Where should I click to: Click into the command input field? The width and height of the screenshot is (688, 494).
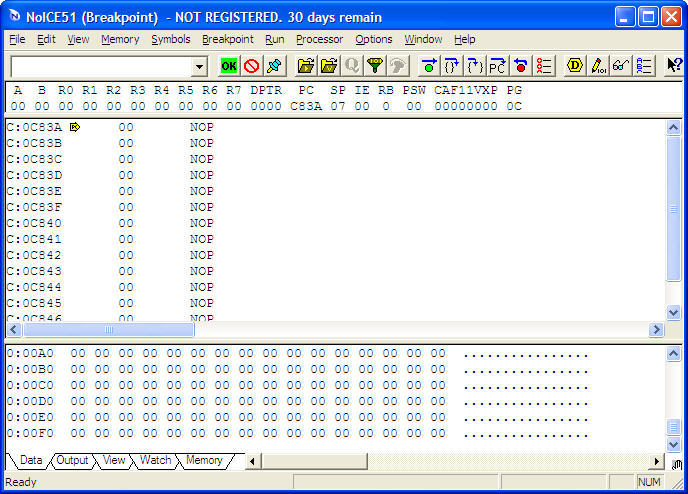102,67
